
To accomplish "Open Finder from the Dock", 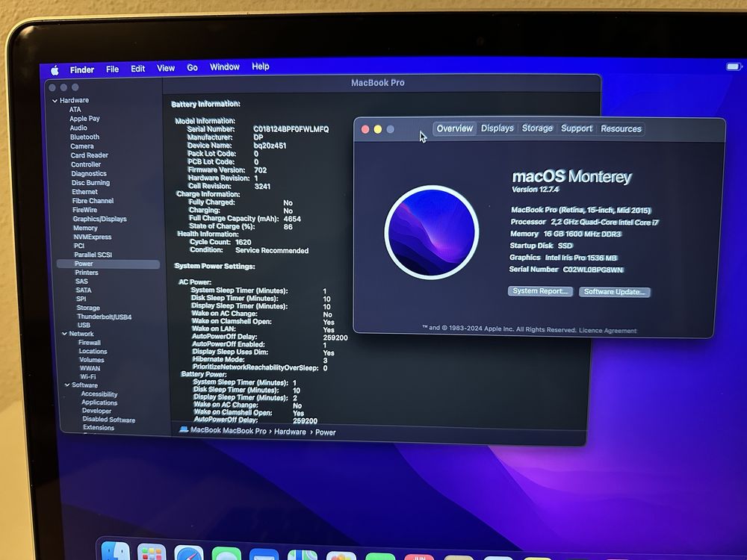I will (x=116, y=552).
